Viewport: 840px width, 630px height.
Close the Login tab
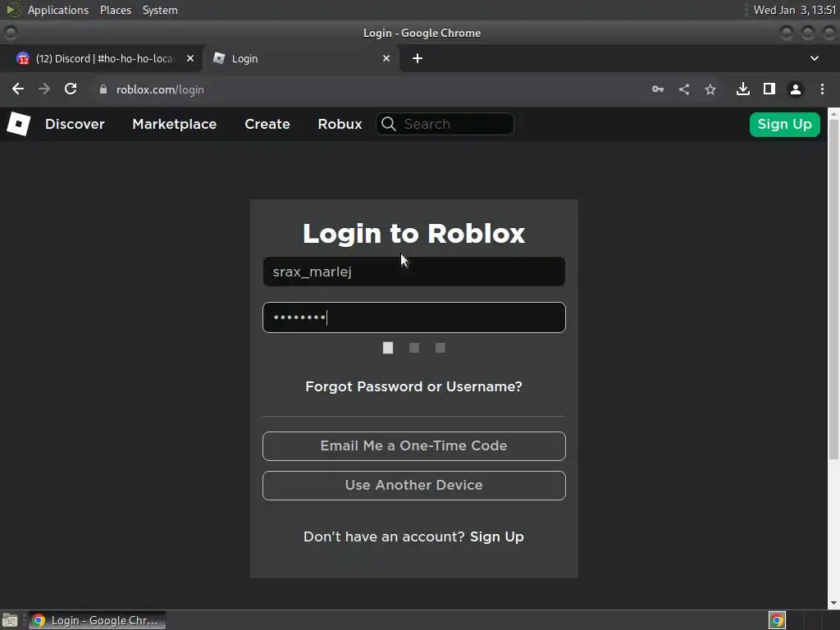[386, 58]
